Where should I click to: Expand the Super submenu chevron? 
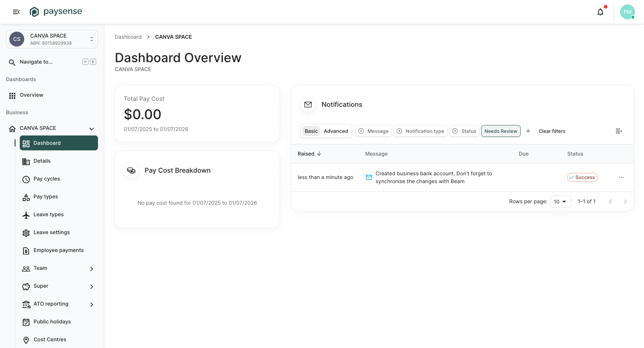point(92,287)
